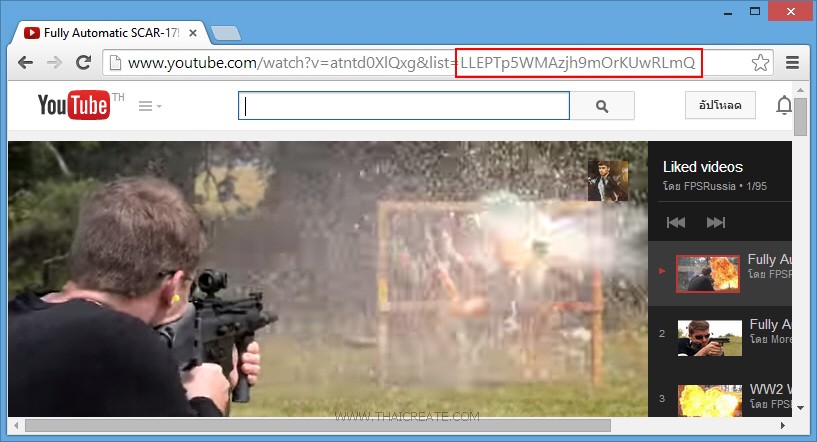Click inside the YouTube search box

pyautogui.click(x=404, y=106)
